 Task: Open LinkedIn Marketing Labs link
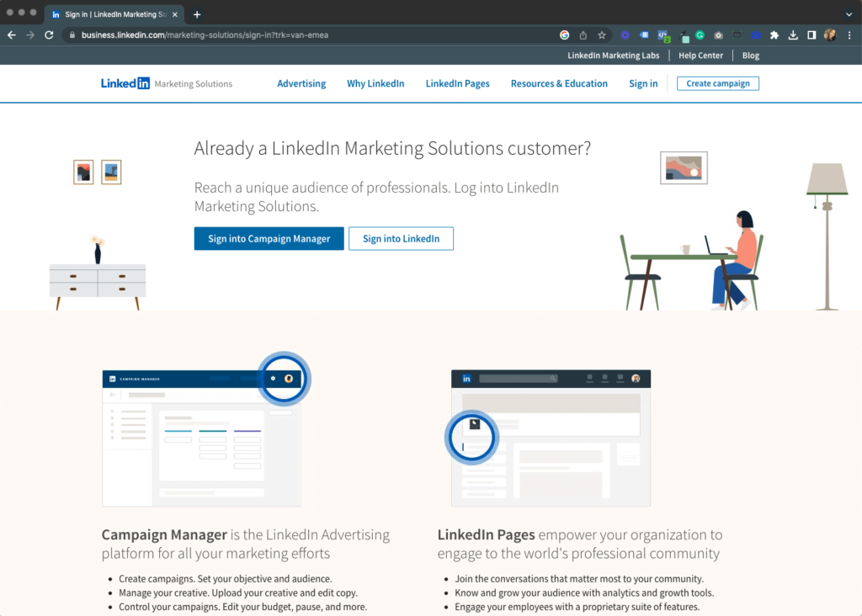(613, 56)
